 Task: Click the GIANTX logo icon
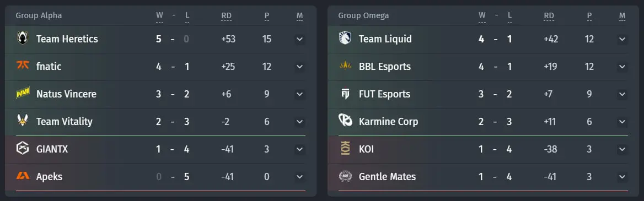coord(23,149)
